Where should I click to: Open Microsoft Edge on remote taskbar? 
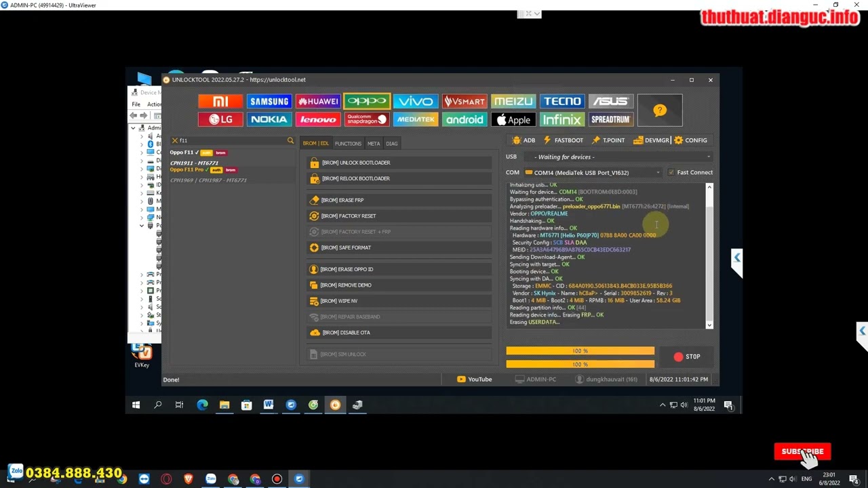[x=202, y=405]
